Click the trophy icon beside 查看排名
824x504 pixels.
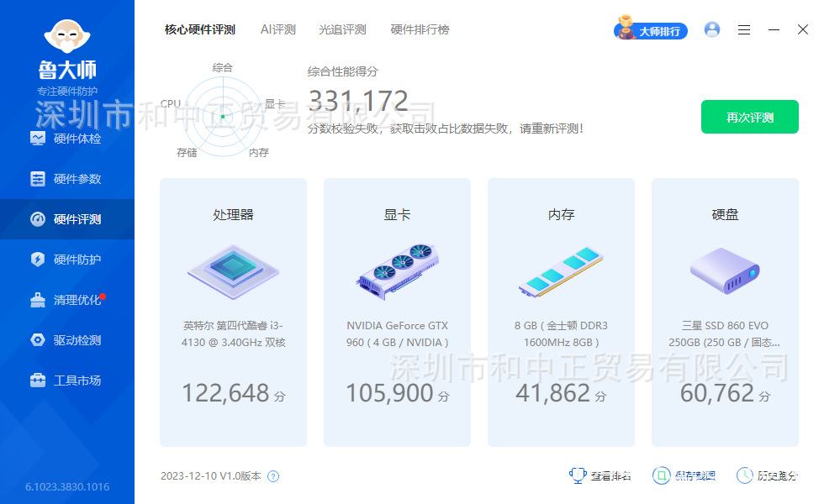click(578, 475)
